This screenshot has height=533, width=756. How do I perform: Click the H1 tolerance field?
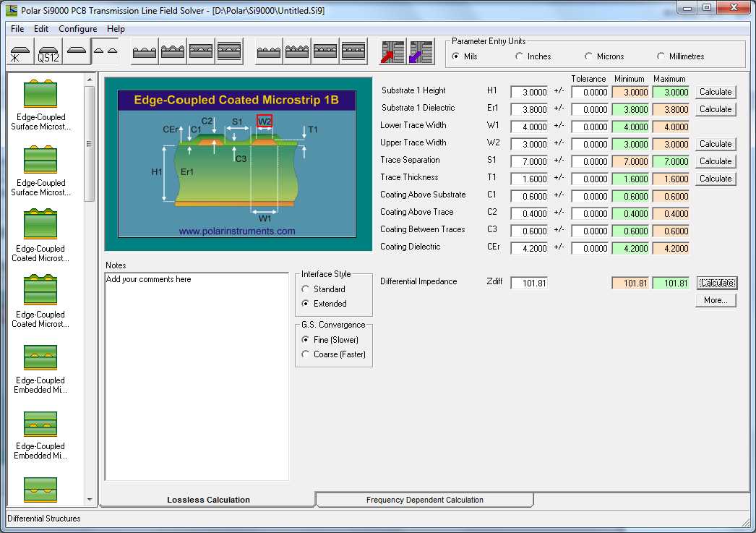pyautogui.click(x=590, y=92)
